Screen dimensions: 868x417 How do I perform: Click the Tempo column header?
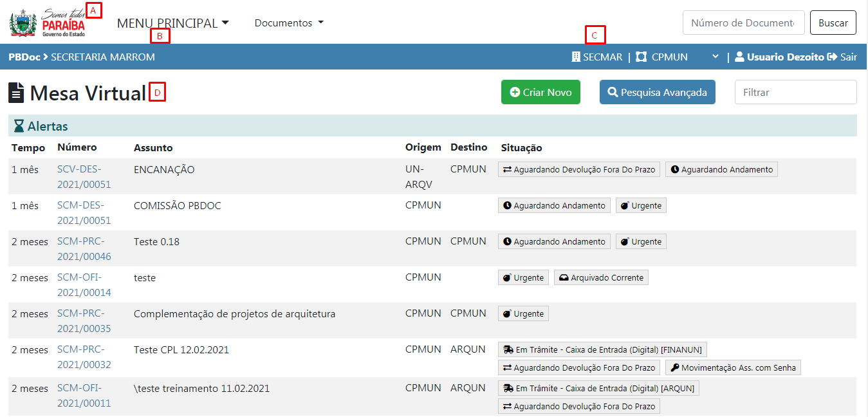point(28,148)
